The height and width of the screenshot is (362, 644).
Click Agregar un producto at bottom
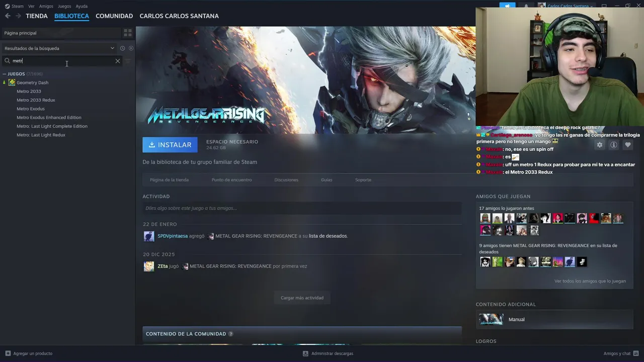click(x=29, y=353)
